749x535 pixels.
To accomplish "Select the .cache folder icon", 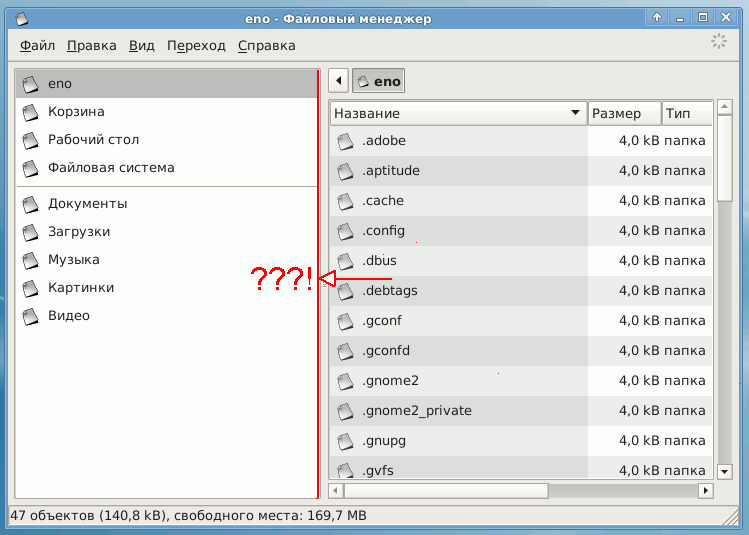I will tap(345, 202).
